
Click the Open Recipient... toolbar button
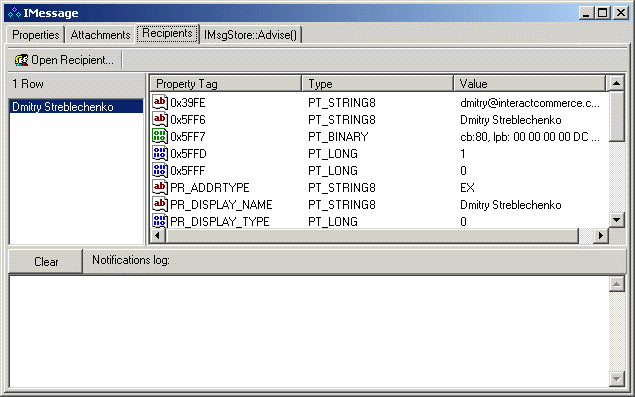tap(65, 60)
